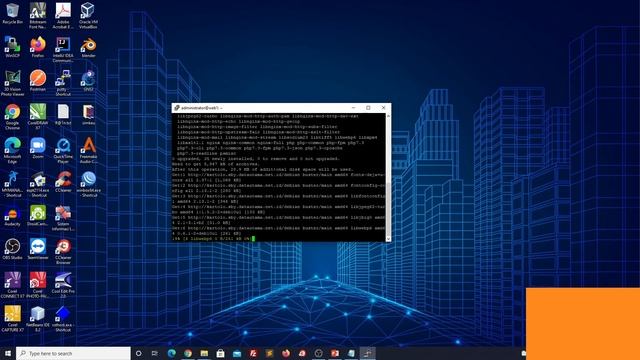This screenshot has width=640, height=360.
Task: Select the Corel CONNECT X7 icon
Action: pyautogui.click(x=12, y=285)
